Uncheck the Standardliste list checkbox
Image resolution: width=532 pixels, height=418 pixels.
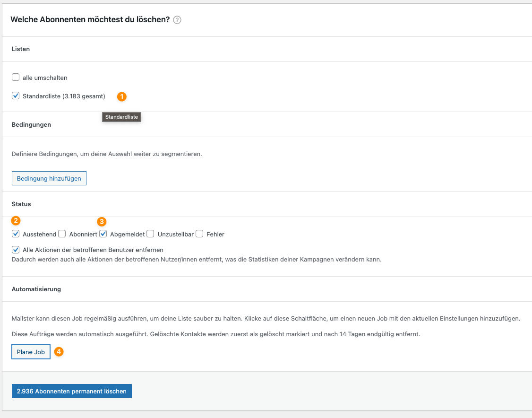tap(16, 96)
